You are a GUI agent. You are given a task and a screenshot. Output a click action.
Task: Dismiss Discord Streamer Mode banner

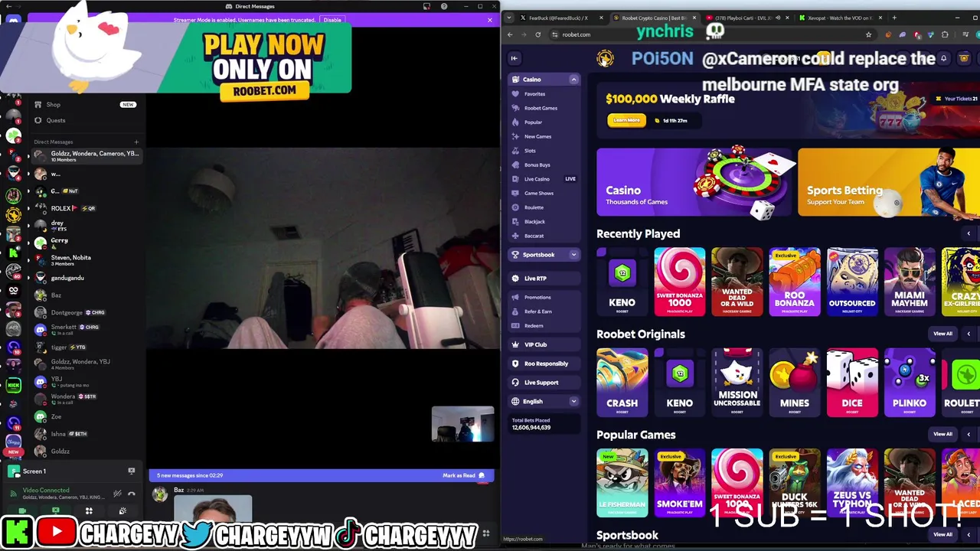(490, 20)
